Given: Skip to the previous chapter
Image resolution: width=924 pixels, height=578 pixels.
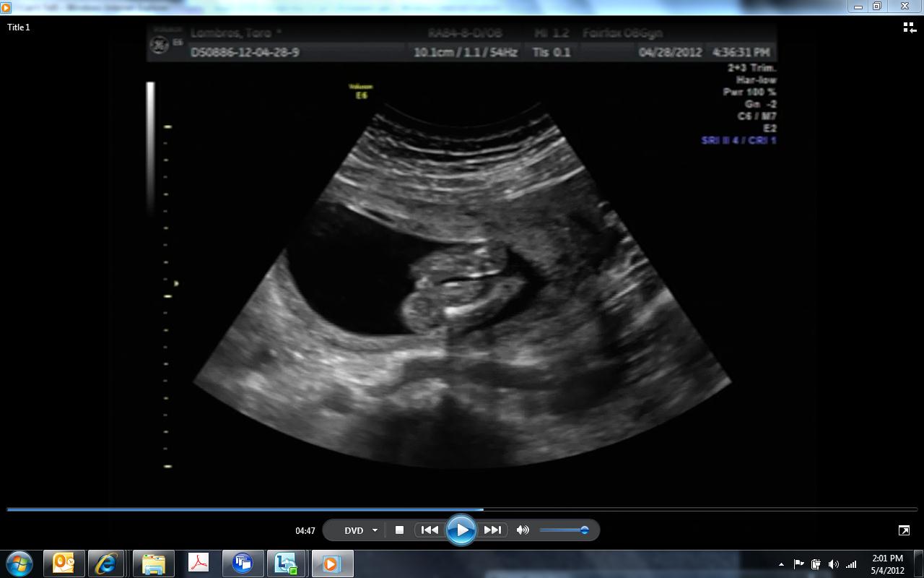Looking at the screenshot, I should 430,530.
